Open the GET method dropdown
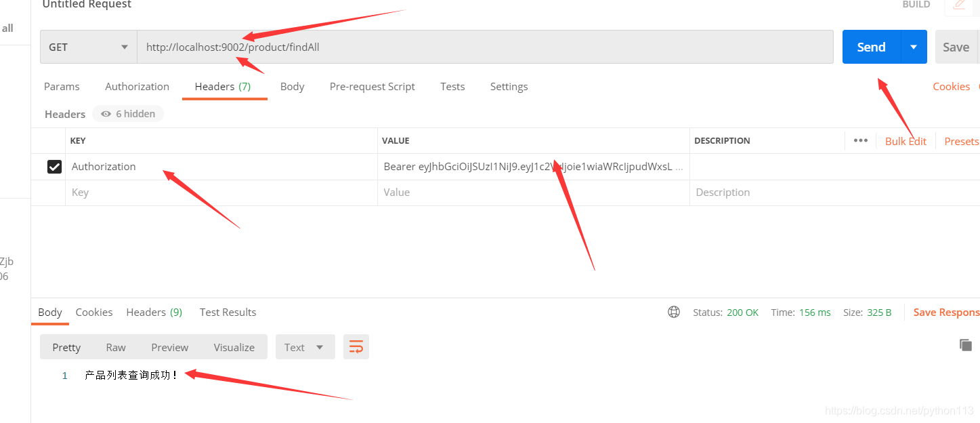The image size is (980, 423). tap(89, 47)
